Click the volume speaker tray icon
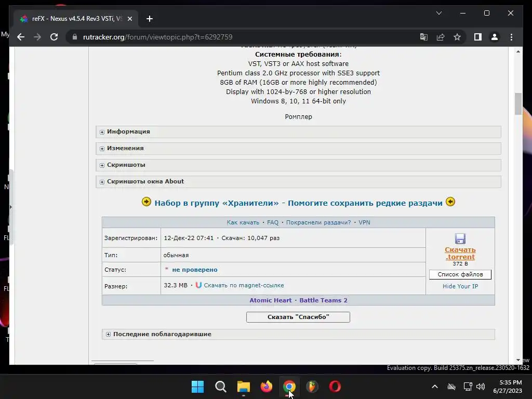The height and width of the screenshot is (399, 532). (481, 387)
